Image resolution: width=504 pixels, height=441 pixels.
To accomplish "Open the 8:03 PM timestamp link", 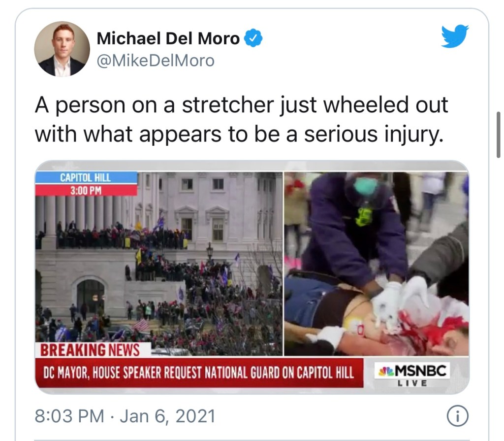I will coord(69,416).
